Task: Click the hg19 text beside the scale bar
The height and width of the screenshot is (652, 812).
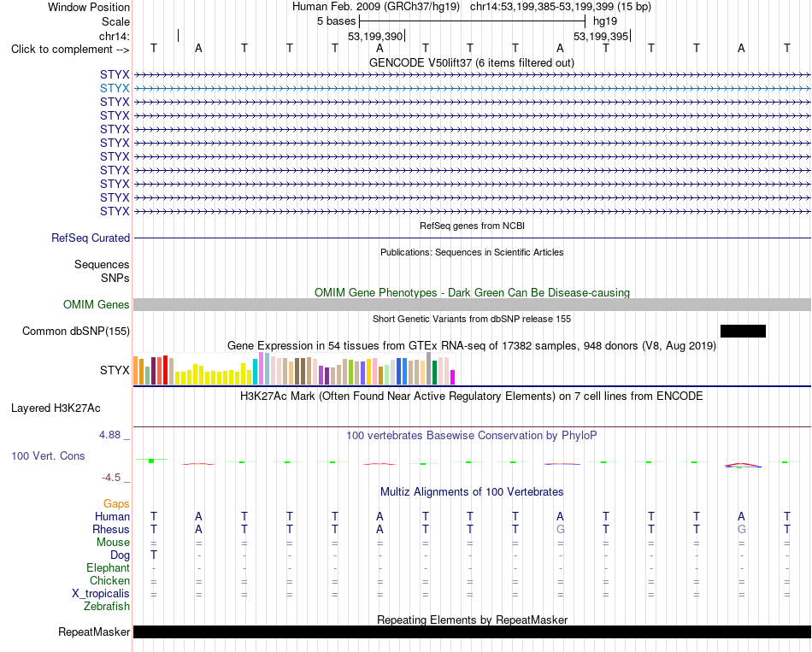Action: (x=605, y=21)
